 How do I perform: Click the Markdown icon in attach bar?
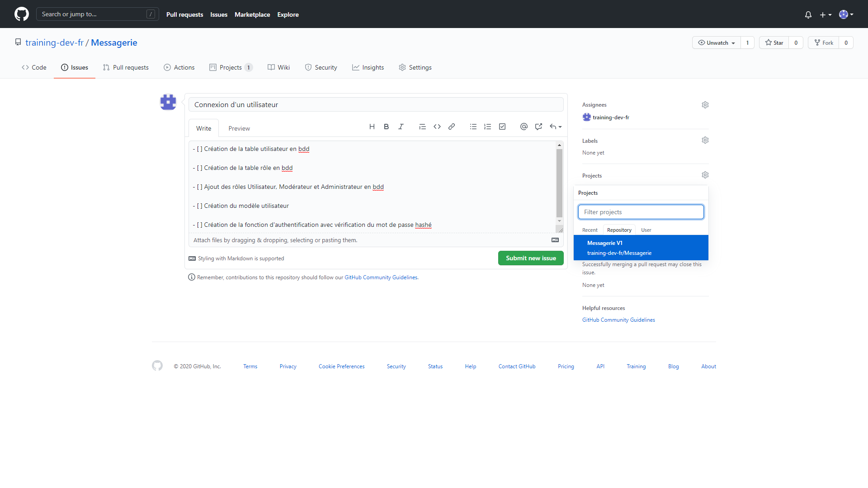pyautogui.click(x=555, y=240)
